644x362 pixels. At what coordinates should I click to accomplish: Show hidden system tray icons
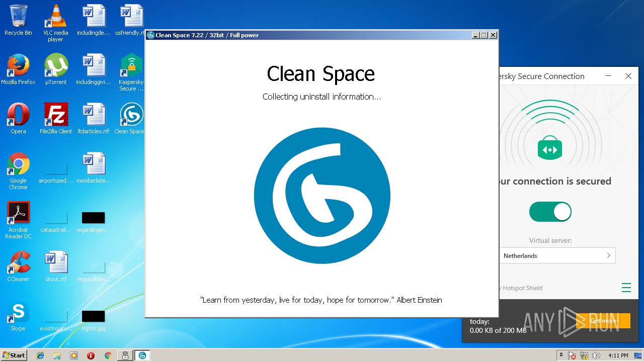pyautogui.click(x=561, y=355)
